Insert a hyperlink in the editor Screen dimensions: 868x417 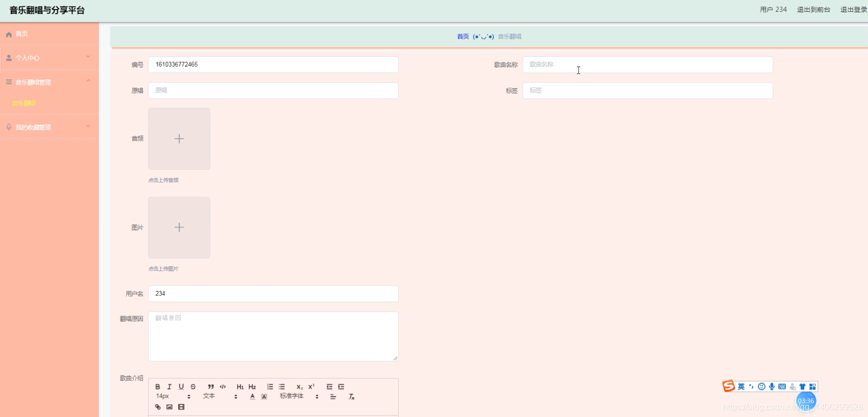pyautogui.click(x=158, y=407)
